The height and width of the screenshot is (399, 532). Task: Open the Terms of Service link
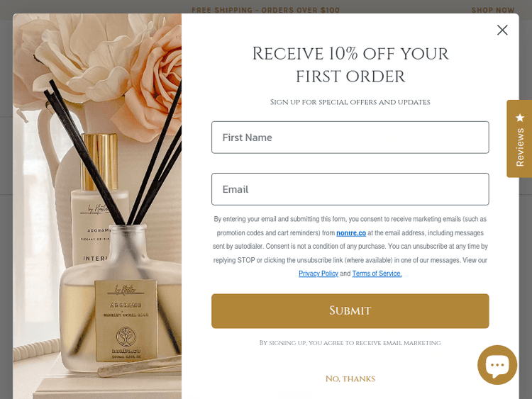pos(377,274)
